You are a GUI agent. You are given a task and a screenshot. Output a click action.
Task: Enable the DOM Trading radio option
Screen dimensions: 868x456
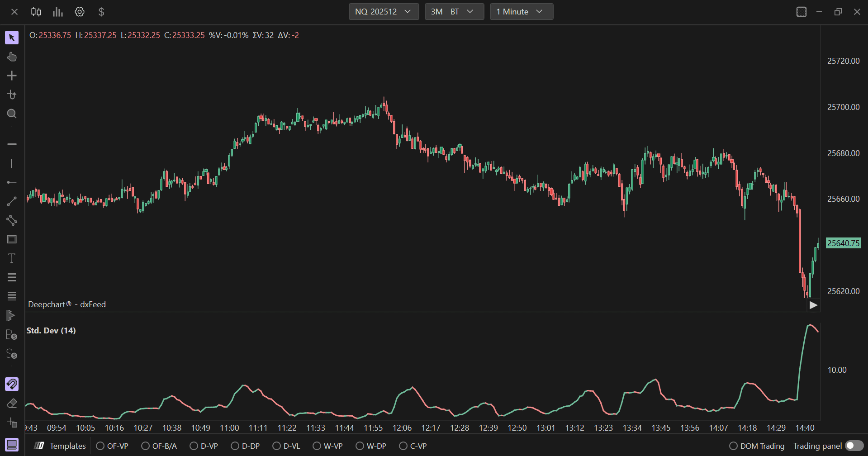coord(757,446)
